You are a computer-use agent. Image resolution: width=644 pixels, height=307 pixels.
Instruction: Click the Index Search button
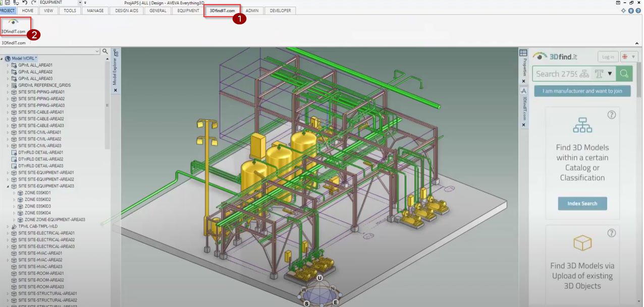point(582,204)
